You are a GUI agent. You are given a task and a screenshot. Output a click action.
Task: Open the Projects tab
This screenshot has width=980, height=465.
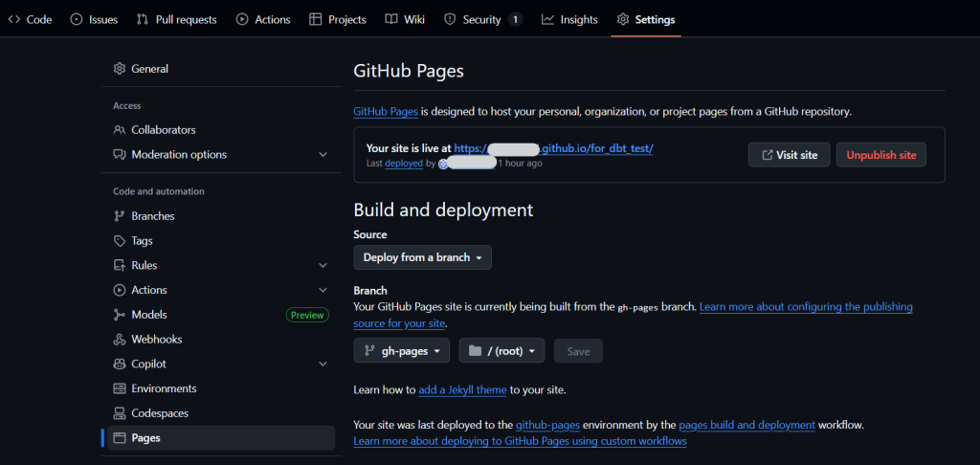(338, 19)
